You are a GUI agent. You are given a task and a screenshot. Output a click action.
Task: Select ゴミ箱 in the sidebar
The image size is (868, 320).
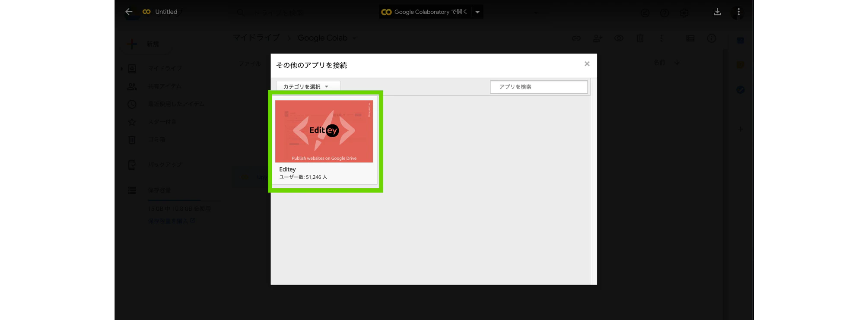156,139
